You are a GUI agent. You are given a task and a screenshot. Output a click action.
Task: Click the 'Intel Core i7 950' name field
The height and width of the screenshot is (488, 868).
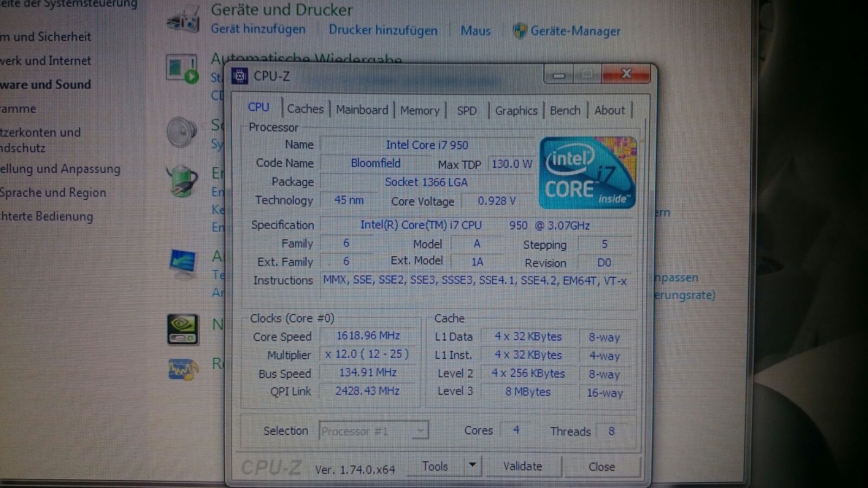pos(427,145)
